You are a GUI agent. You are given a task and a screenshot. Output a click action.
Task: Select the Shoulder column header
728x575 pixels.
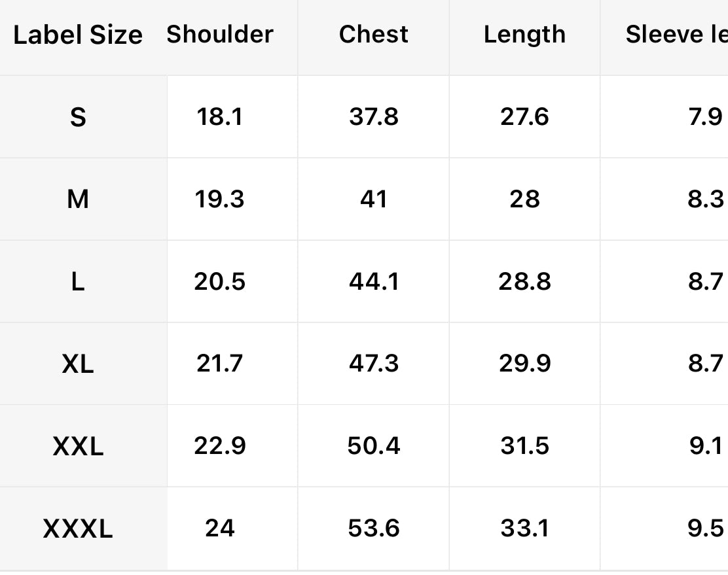click(220, 35)
